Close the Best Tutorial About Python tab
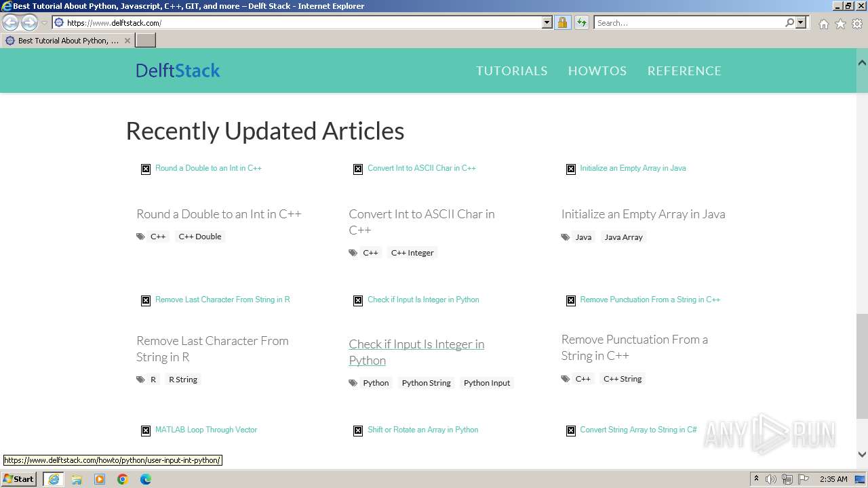This screenshot has width=868, height=488. point(127,41)
